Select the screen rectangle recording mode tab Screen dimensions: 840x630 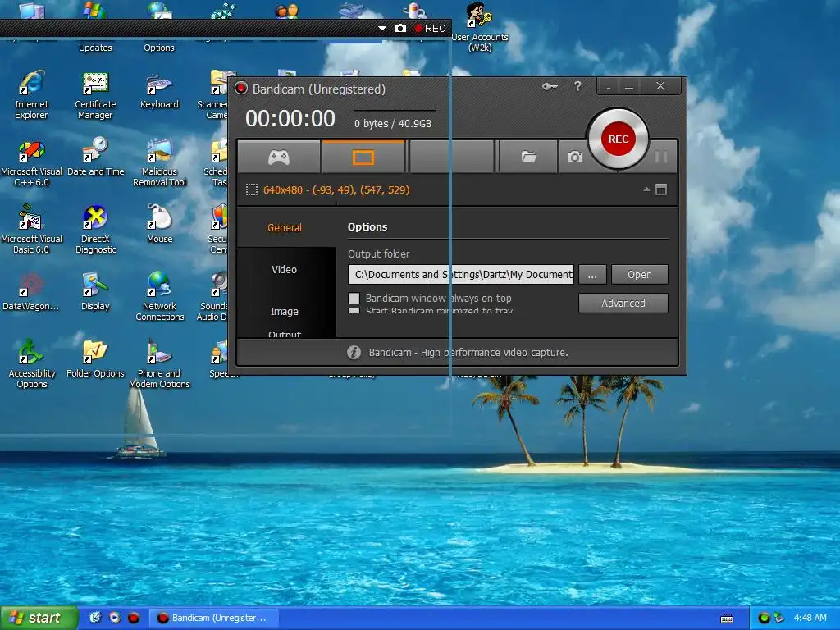[x=363, y=157]
